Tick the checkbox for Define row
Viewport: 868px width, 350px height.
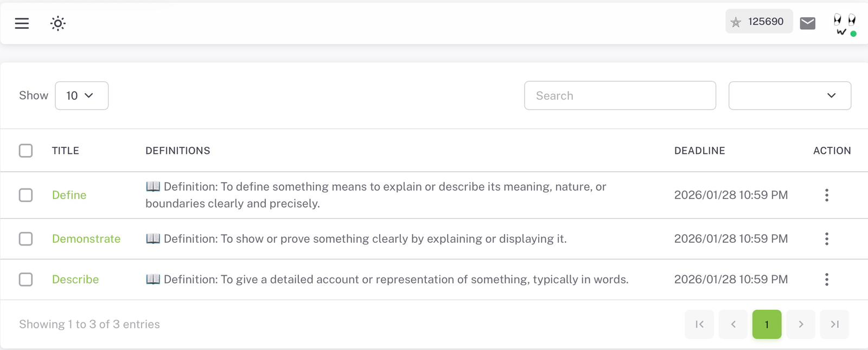[25, 195]
